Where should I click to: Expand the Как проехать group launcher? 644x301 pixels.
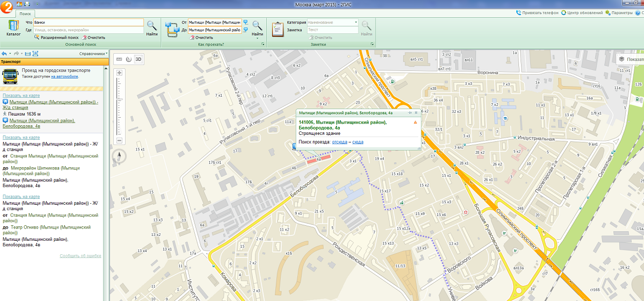pyautogui.click(x=264, y=45)
